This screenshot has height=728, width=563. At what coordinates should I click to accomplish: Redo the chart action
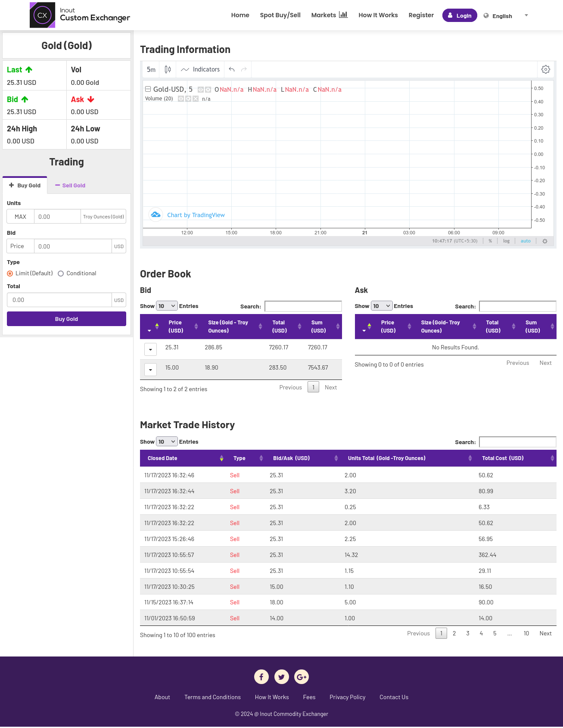coord(244,69)
